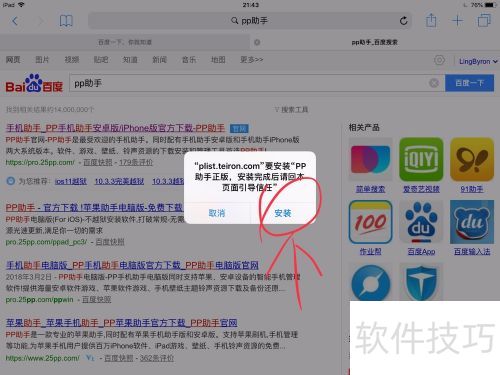
Task: Select the 图片 category
Action: click(x=42, y=60)
